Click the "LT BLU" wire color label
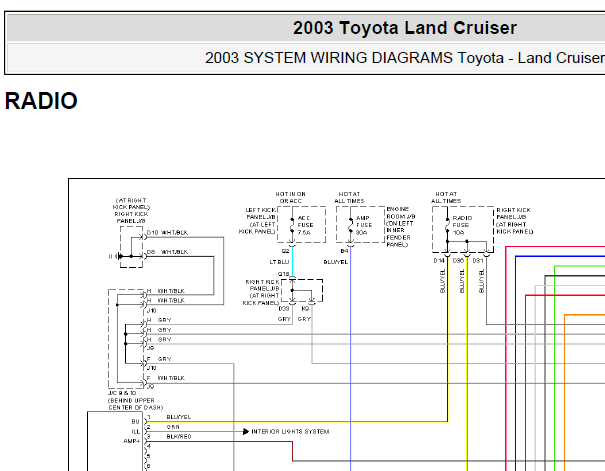 279,262
